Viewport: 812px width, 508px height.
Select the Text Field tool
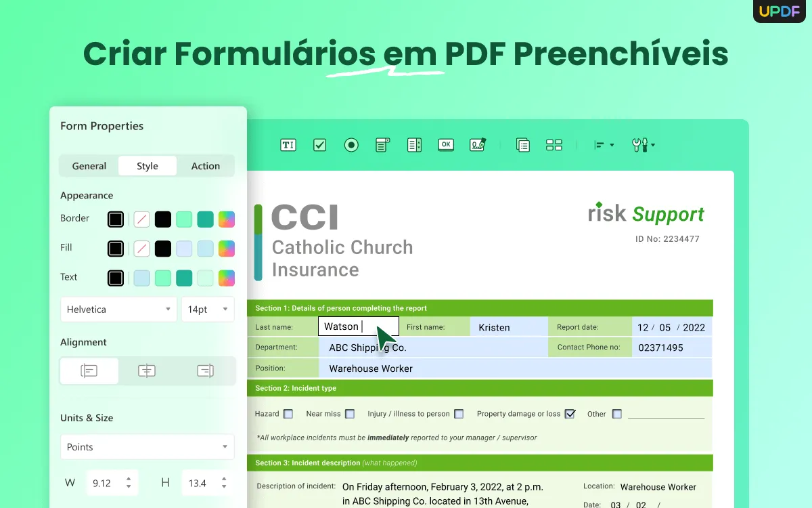[288, 144]
